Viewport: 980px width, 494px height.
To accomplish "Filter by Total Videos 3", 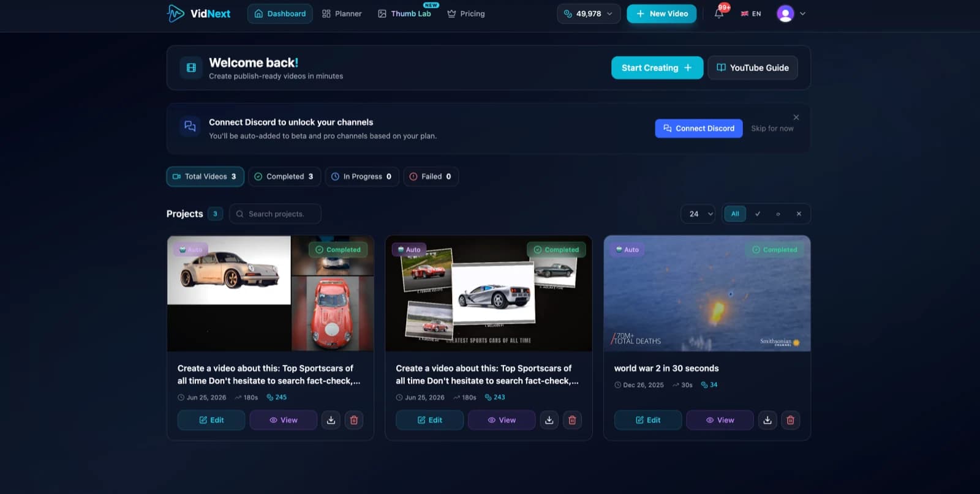I will (205, 176).
